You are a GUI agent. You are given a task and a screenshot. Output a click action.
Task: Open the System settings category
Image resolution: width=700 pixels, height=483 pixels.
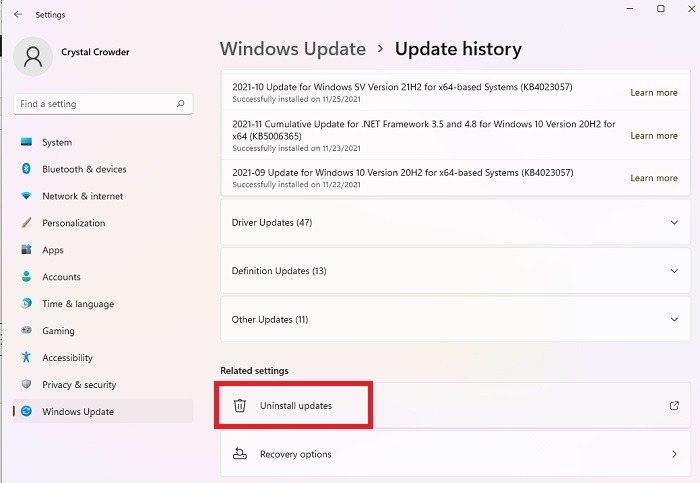click(103, 142)
